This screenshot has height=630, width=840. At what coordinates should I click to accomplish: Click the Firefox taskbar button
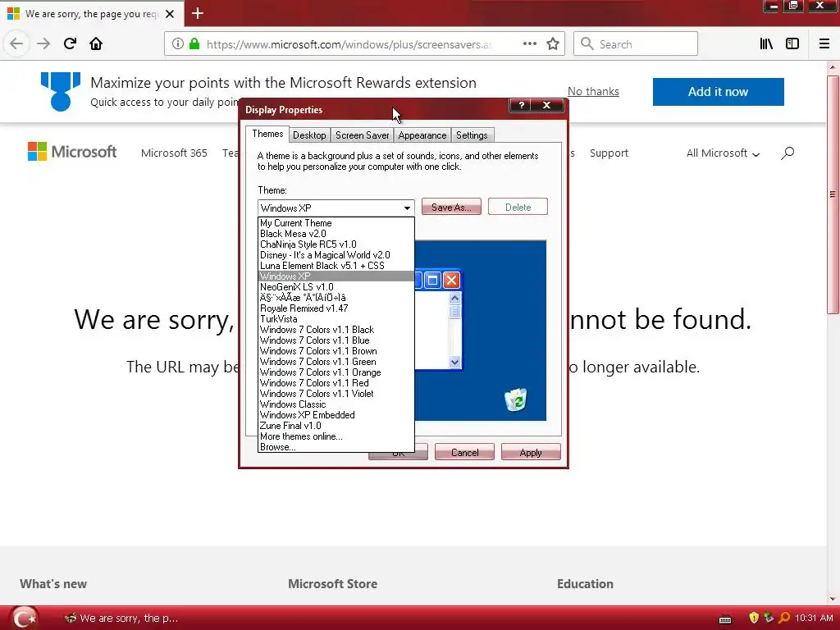pos(121,619)
